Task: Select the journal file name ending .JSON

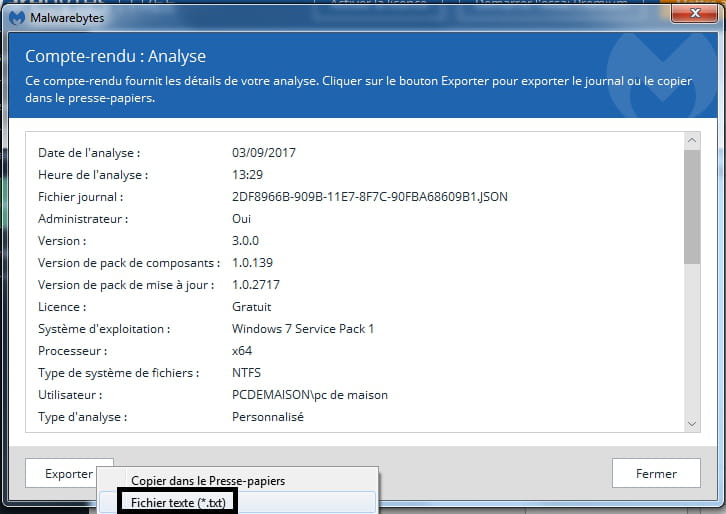Action: pos(370,197)
